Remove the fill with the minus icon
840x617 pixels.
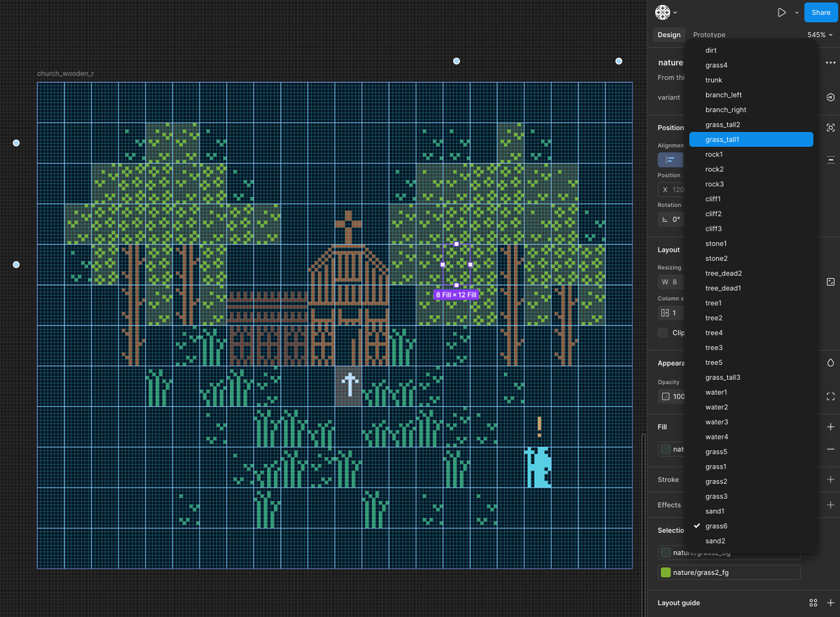pyautogui.click(x=830, y=449)
